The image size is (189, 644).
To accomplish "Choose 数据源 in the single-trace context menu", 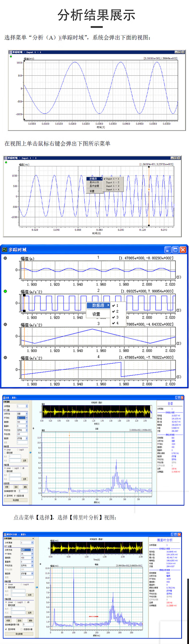I will click(94, 178).
